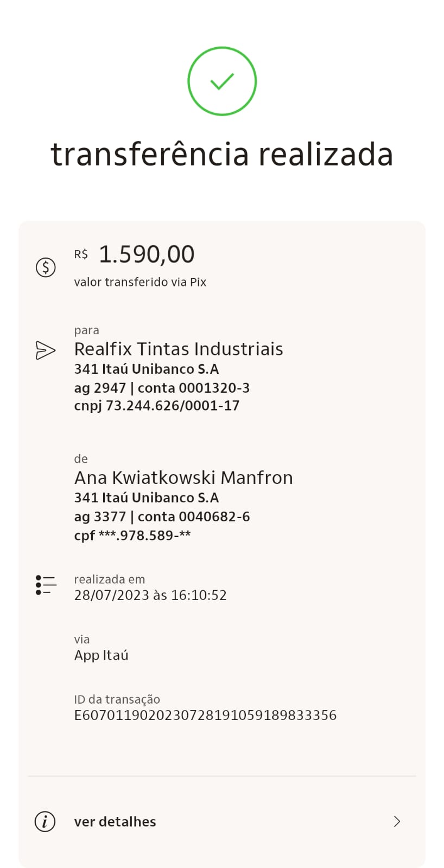Click the paper plane recipient icon
This screenshot has height=868, width=444.
[45, 350]
